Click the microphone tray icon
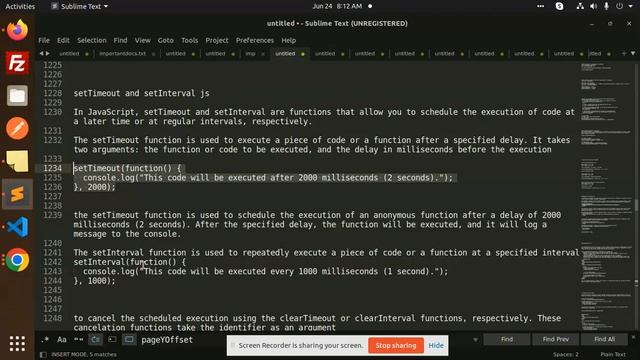The width and height of the screenshot is (640, 360). click(x=607, y=6)
